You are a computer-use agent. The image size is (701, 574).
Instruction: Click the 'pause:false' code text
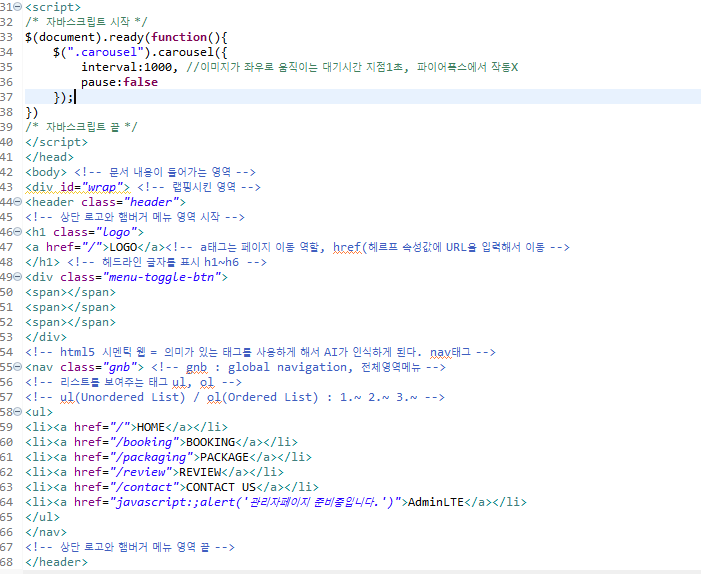click(x=119, y=82)
